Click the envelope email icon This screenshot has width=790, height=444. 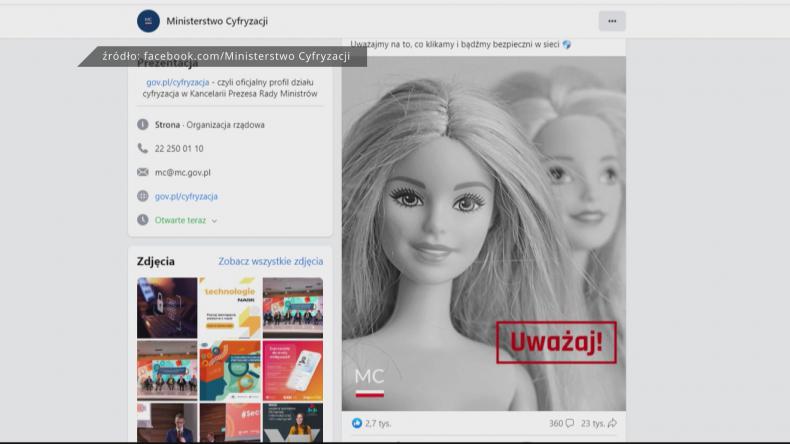point(143,172)
